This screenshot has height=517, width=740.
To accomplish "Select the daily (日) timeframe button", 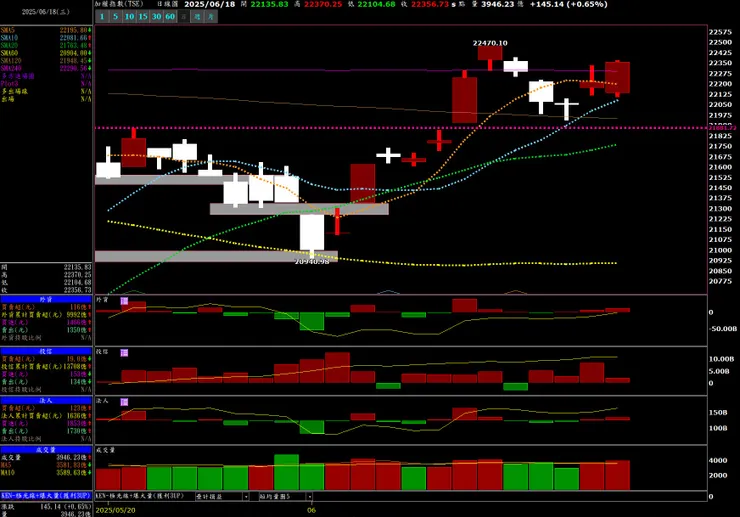I will (x=184, y=17).
